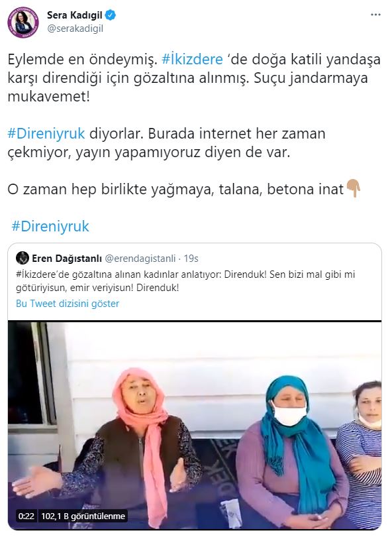The height and width of the screenshot is (539, 392).
Task: Click the 102,1 B görüntülenme view count
Action: (x=83, y=516)
